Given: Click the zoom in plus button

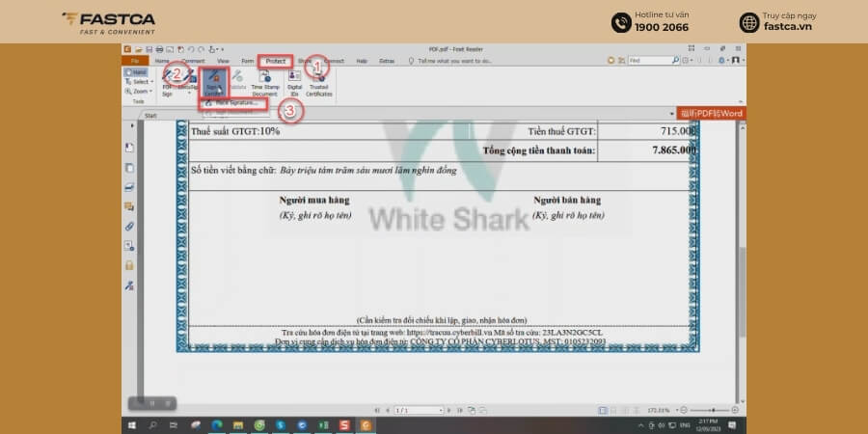Looking at the screenshot, I should click(735, 410).
